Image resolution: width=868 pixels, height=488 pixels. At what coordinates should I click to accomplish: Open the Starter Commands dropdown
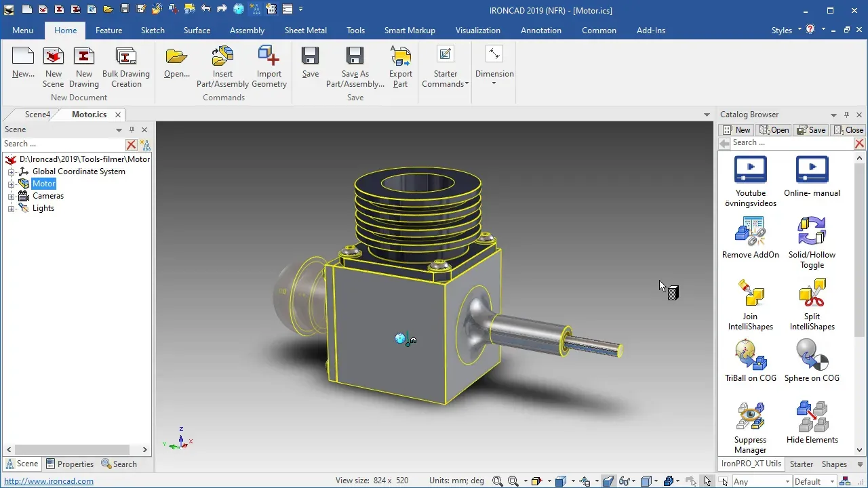pos(446,66)
